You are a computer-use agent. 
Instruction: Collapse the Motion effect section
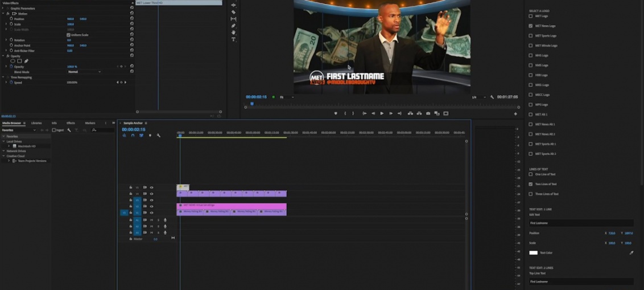(3, 14)
